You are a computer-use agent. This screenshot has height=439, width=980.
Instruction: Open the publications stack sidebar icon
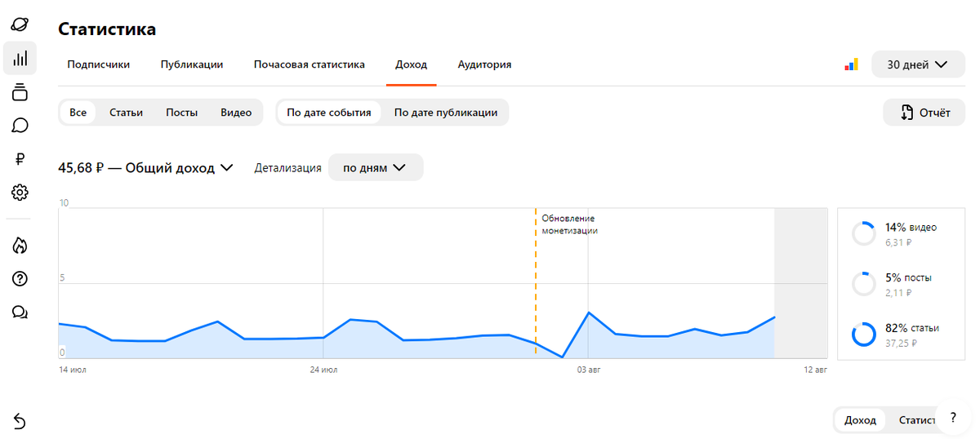click(20, 92)
